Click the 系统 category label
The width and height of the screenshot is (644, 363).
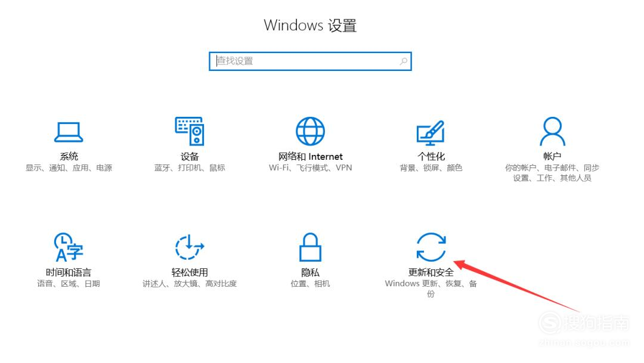tap(69, 156)
